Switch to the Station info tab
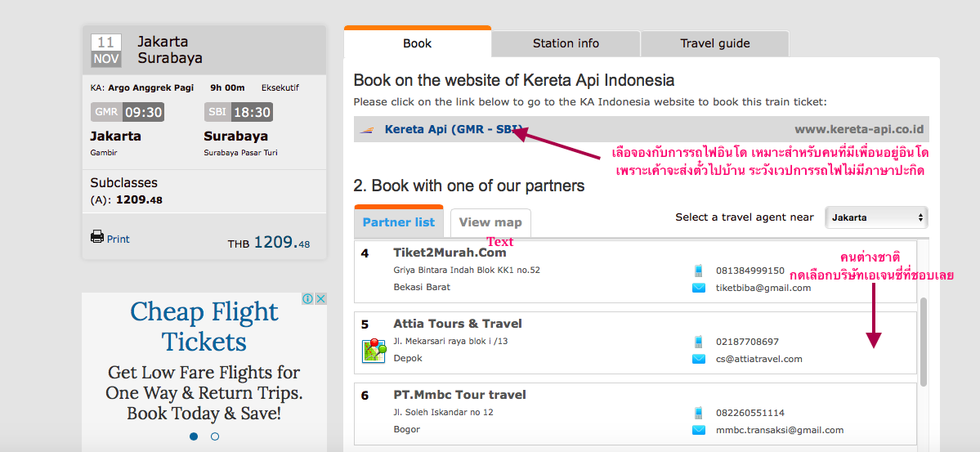This screenshot has width=980, height=452. (566, 43)
